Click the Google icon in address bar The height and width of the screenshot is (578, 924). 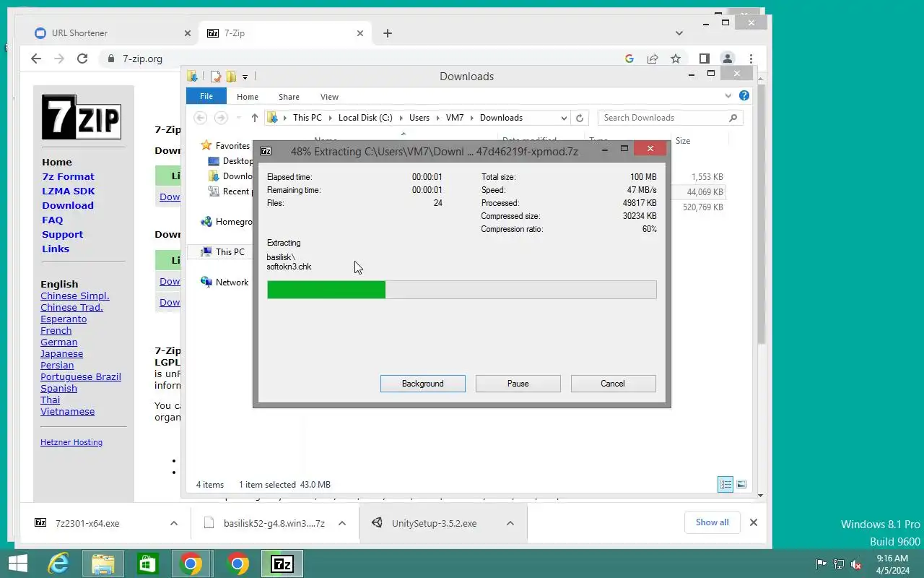click(629, 59)
